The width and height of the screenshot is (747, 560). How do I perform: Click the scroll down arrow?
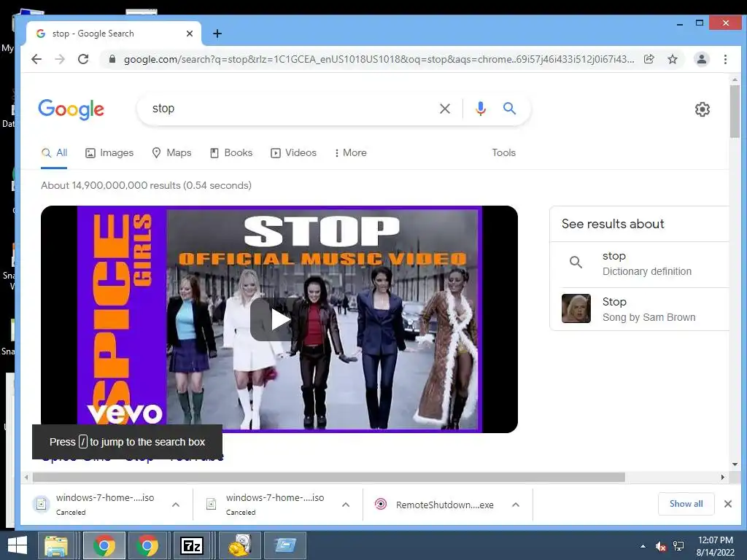[x=735, y=464]
